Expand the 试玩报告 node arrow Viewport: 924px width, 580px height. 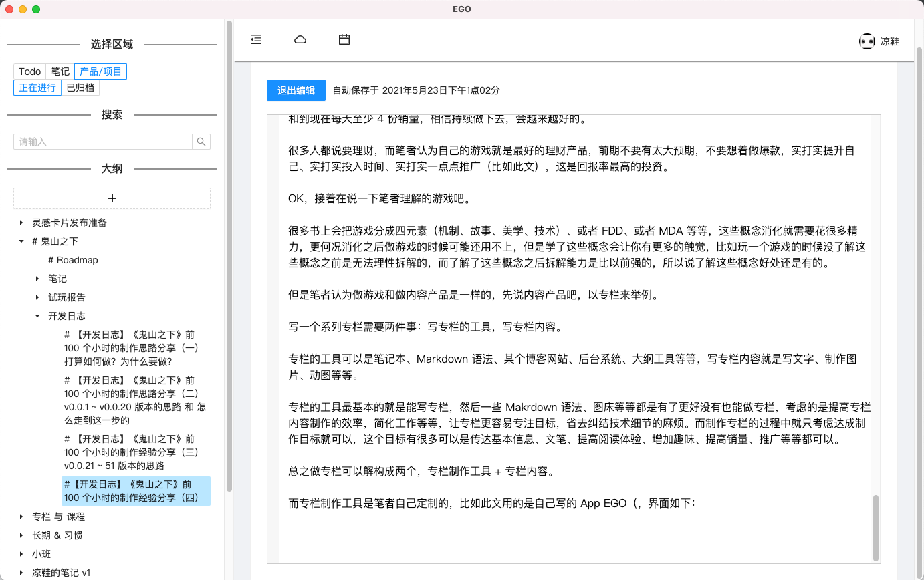pos(38,297)
